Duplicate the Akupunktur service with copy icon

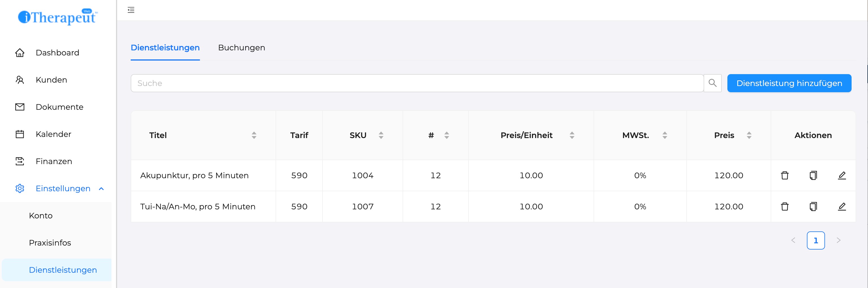coord(813,175)
